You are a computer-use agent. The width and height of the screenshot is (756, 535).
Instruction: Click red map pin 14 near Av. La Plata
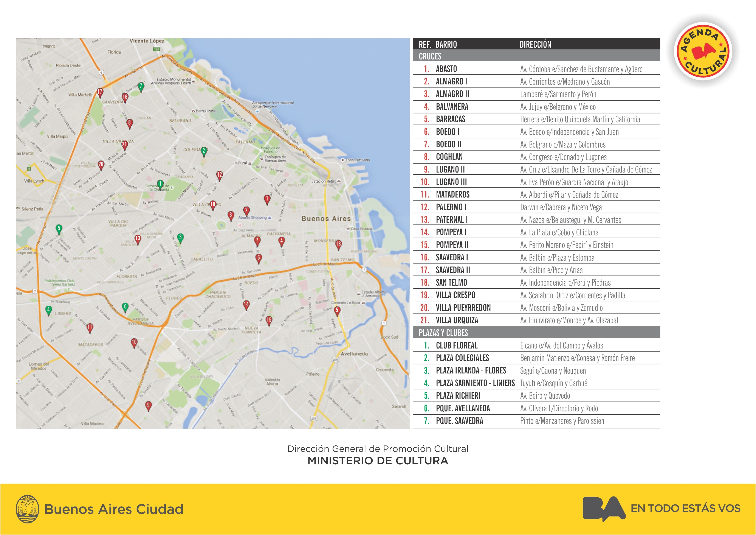(246, 305)
